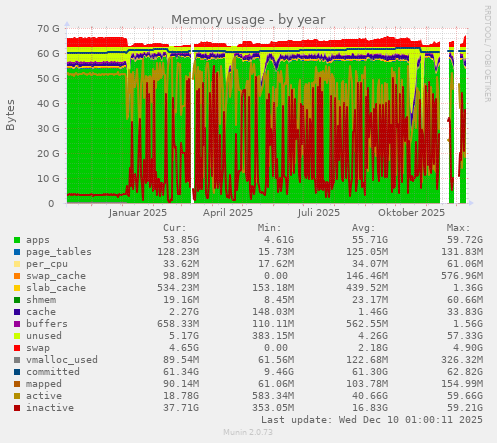Click the swap current value 4.65G

pyautogui.click(x=184, y=348)
